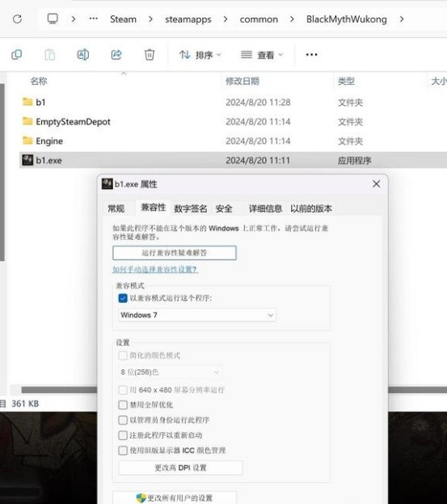Switch to the 数字签名 tab
Image resolution: width=447 pixels, height=504 pixels.
click(191, 208)
